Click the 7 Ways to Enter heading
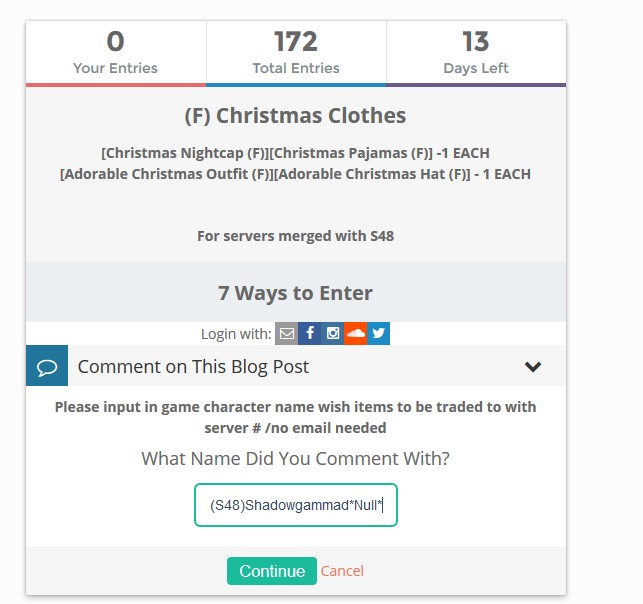643x604 pixels. tap(295, 293)
